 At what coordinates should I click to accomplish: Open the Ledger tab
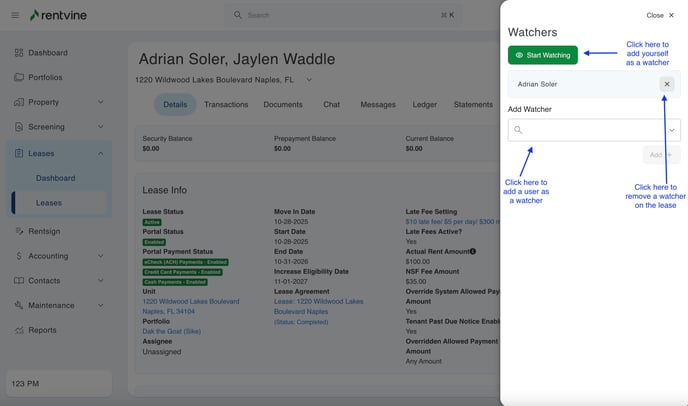click(424, 104)
